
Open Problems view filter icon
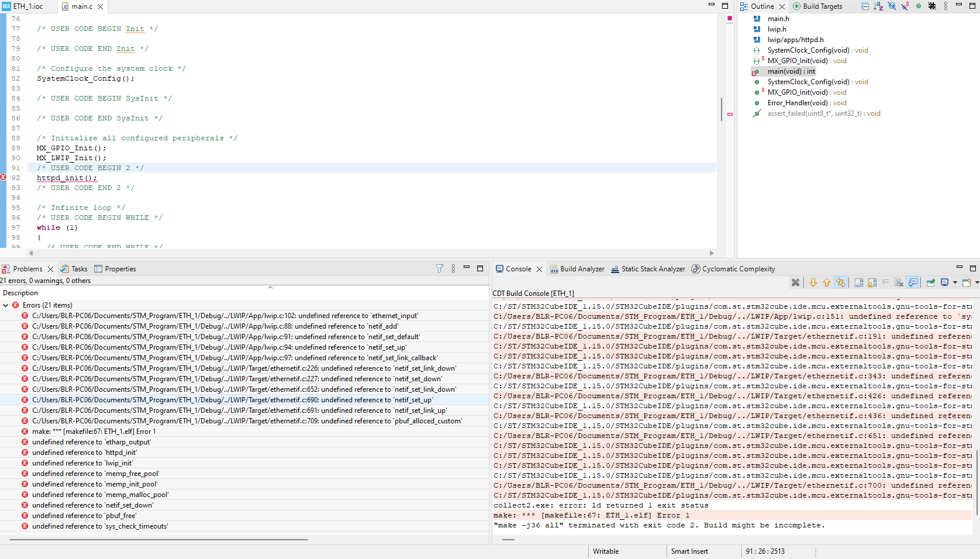tap(439, 269)
